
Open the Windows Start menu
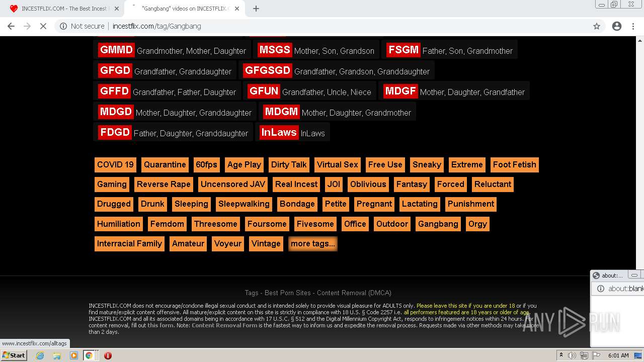pos(14,355)
